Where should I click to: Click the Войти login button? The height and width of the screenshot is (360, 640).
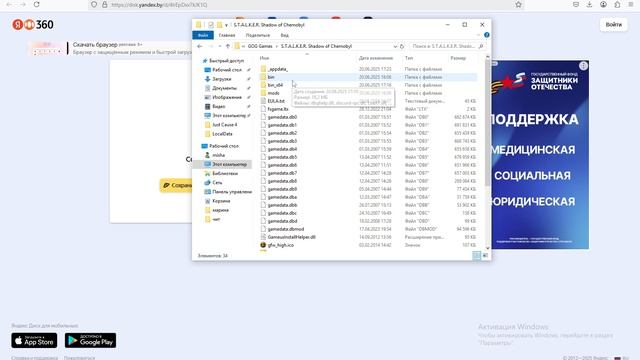tap(613, 24)
